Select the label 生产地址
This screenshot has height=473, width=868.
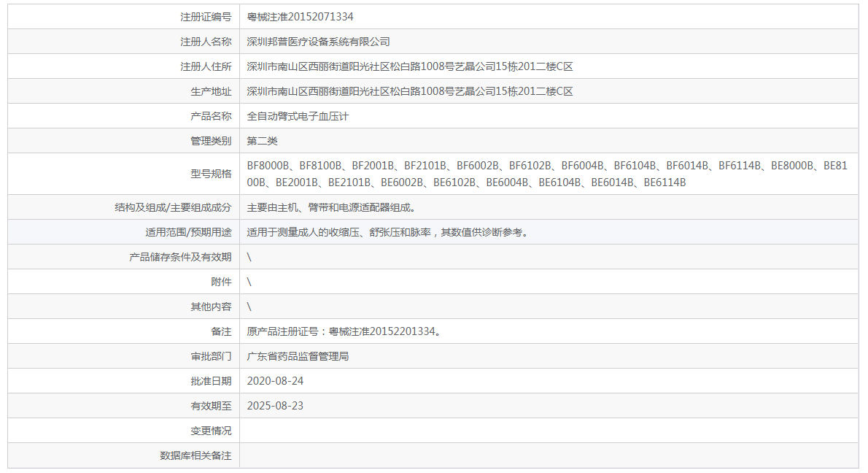point(211,92)
